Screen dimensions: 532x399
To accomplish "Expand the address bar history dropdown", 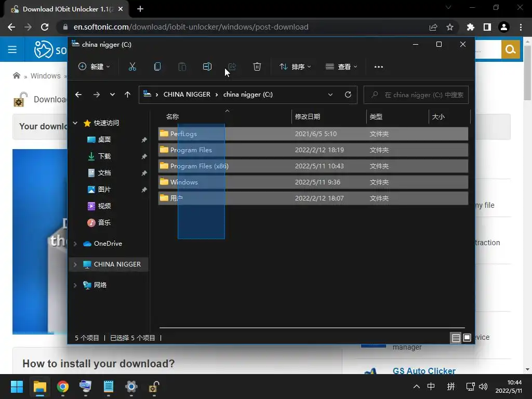I will coord(330,95).
